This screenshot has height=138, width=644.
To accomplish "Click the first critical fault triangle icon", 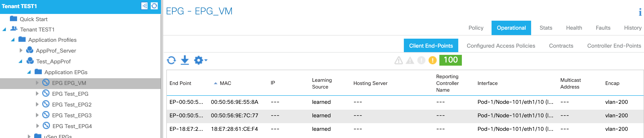I will (x=398, y=60).
